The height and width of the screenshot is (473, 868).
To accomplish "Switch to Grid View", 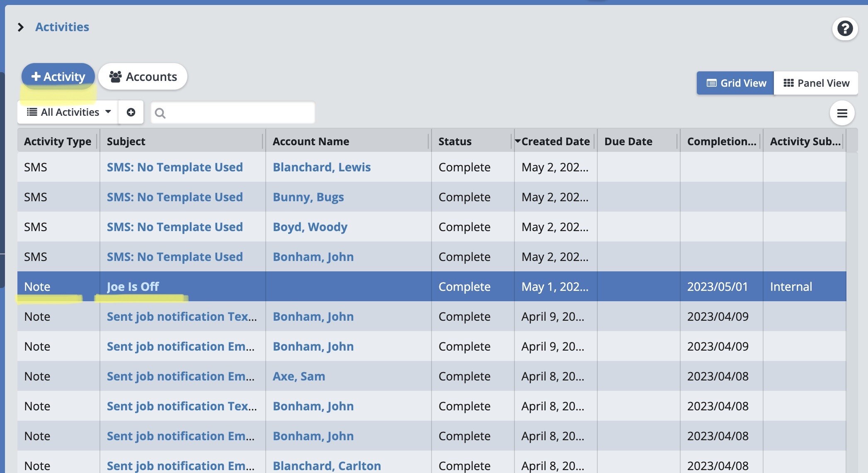I will (x=735, y=83).
